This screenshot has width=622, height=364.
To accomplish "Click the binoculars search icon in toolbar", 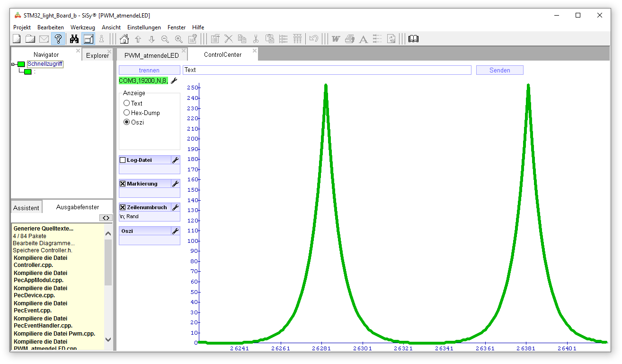I will pos(74,39).
